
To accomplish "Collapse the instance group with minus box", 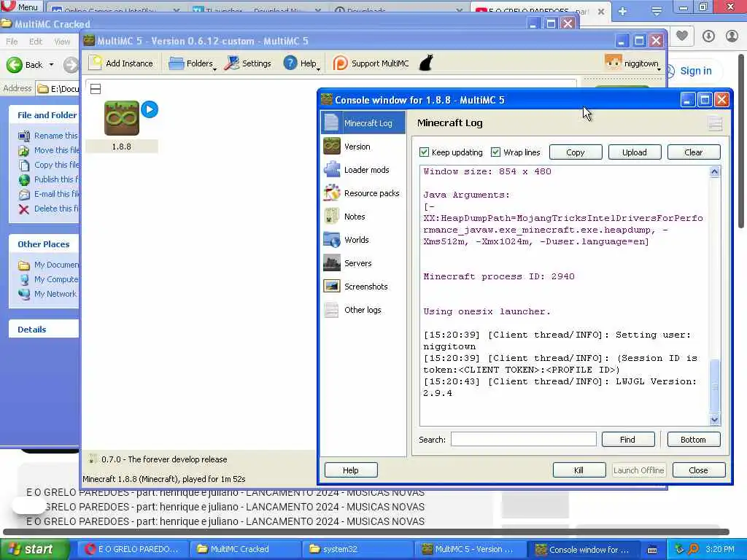I will (x=96, y=88).
